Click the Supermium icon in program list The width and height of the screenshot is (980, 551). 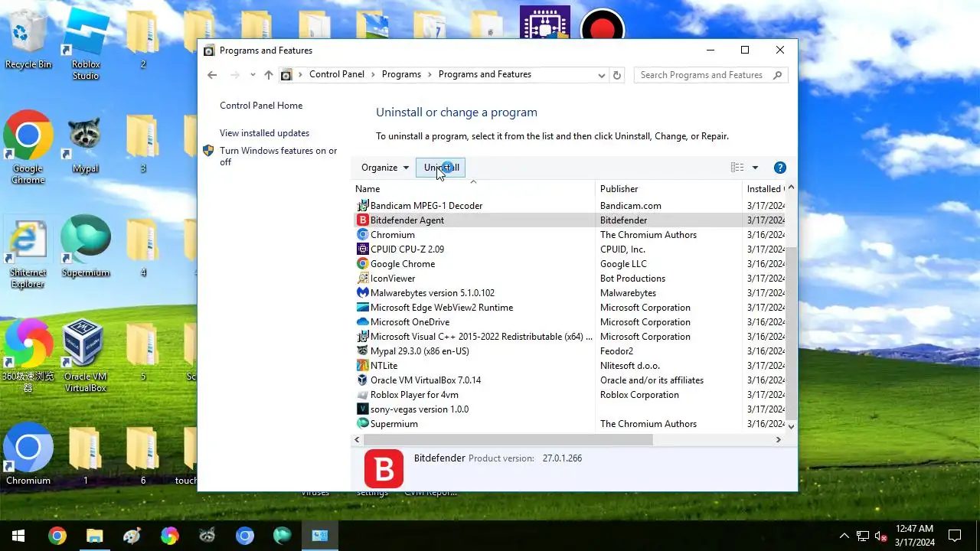pyautogui.click(x=363, y=423)
